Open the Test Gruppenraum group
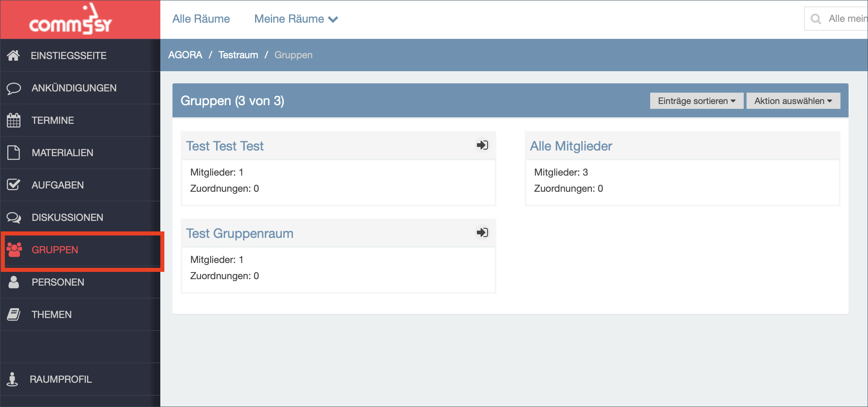This screenshot has width=868, height=407. point(240,233)
